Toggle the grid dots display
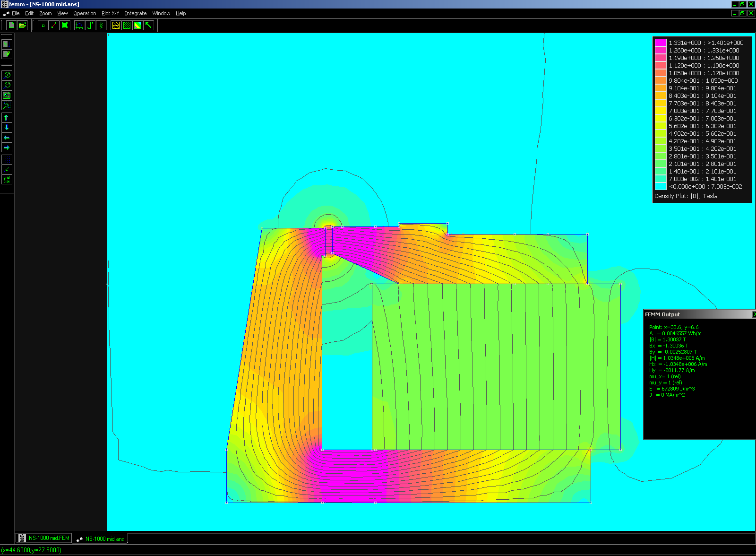Viewport: 756px width, 556px height. click(x=7, y=159)
